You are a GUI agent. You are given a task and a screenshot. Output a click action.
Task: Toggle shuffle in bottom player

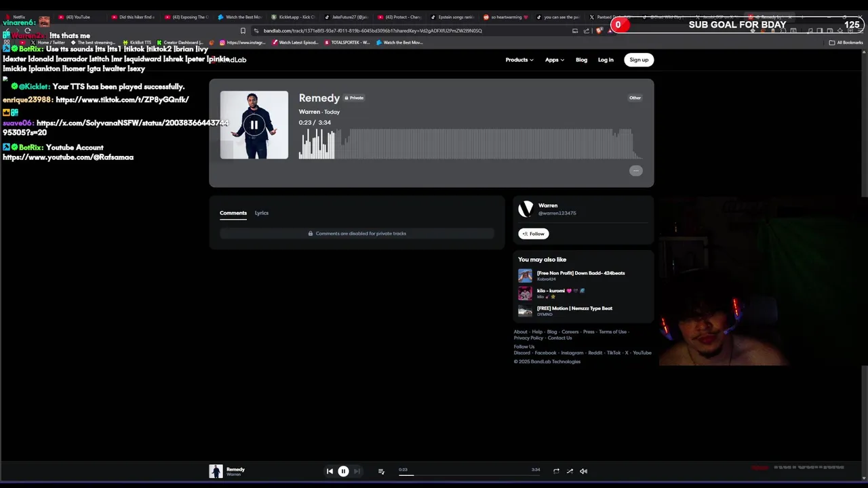570,471
